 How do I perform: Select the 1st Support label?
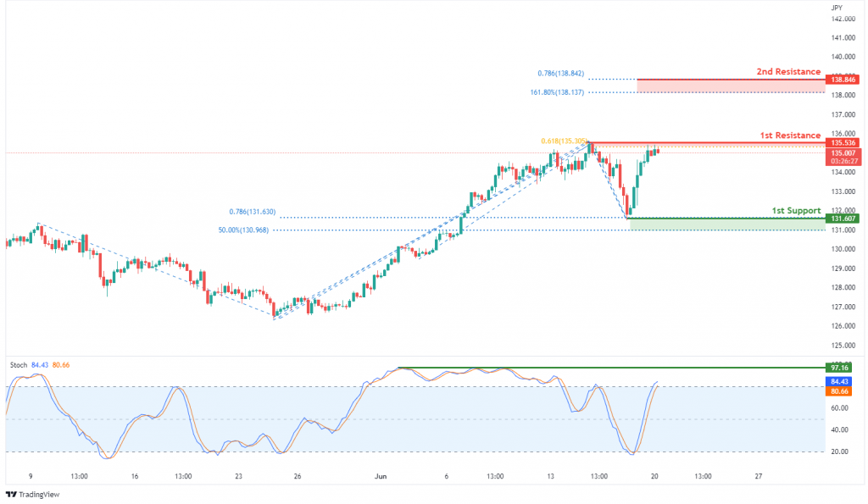pos(796,211)
